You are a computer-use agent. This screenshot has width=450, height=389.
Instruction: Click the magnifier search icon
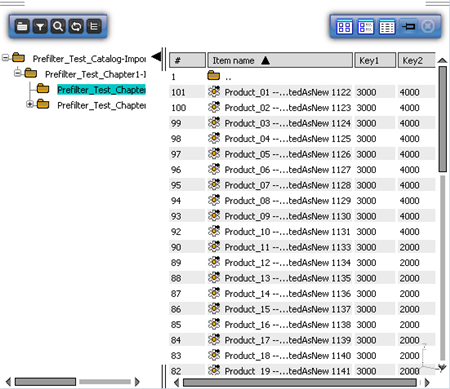(x=58, y=26)
